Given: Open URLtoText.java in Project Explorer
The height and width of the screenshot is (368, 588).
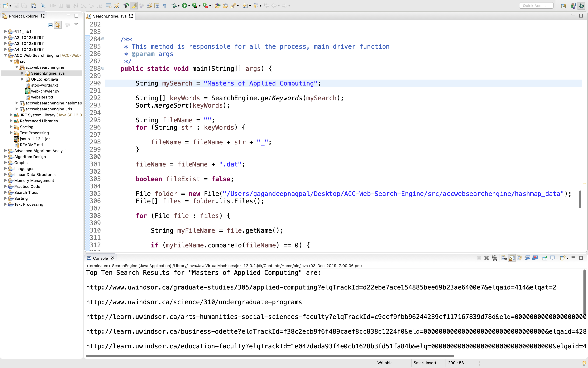Looking at the screenshot, I should [44, 79].
